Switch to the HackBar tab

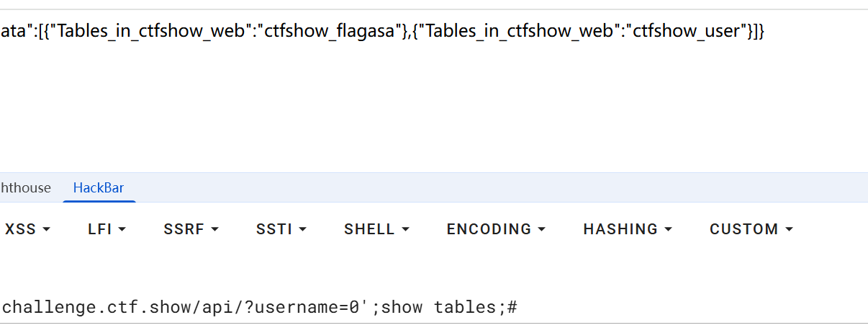point(99,188)
